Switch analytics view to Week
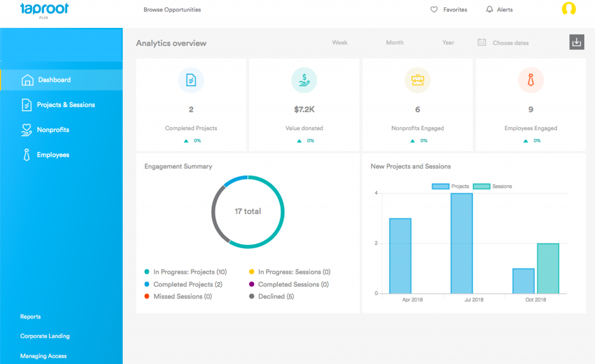The height and width of the screenshot is (364, 595). pyautogui.click(x=339, y=42)
